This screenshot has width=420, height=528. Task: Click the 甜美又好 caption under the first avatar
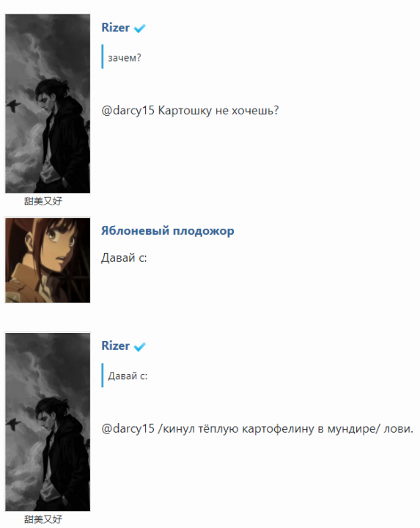point(43,201)
